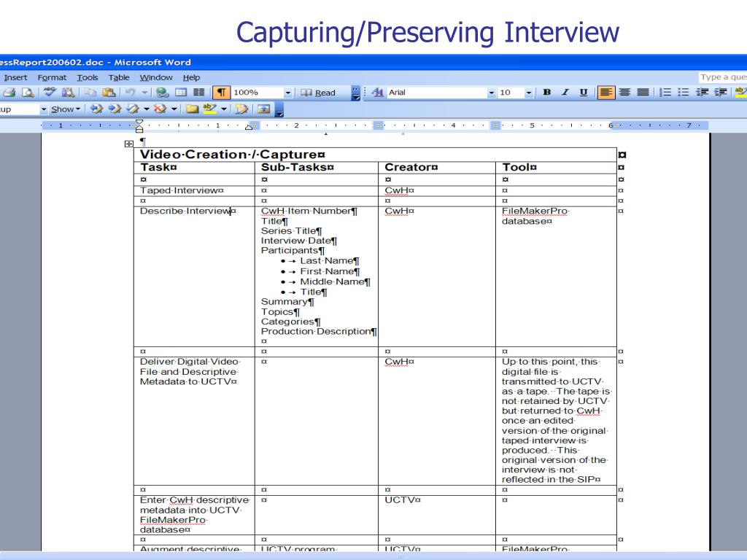Click the Reviewing Pane icon
Viewport: 747px width, 560px height.
tap(264, 109)
